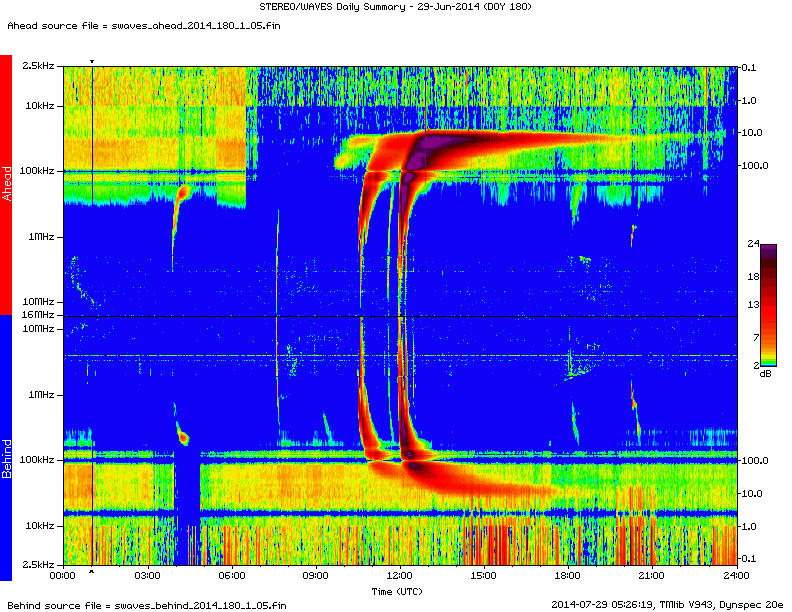This screenshot has width=792, height=612.
Task: Click the Ahead panel 2.5kHz label
Action: click(38, 66)
